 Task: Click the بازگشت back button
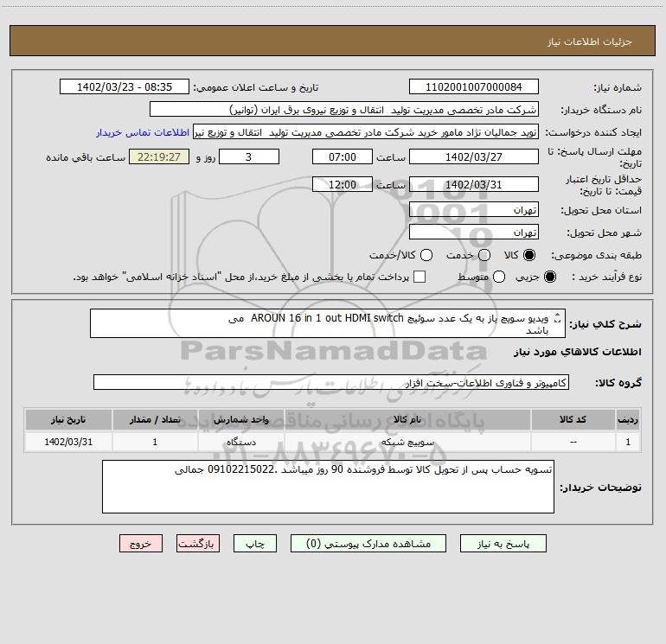pos(198,544)
